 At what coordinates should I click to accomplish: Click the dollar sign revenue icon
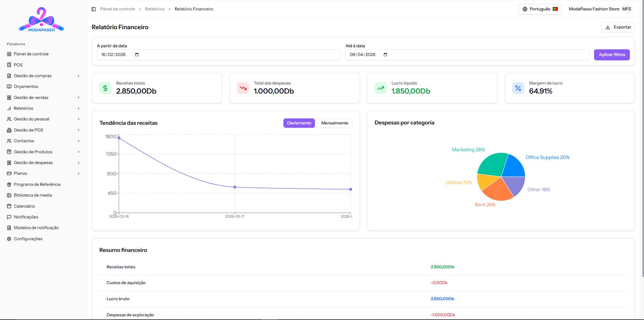(x=105, y=88)
